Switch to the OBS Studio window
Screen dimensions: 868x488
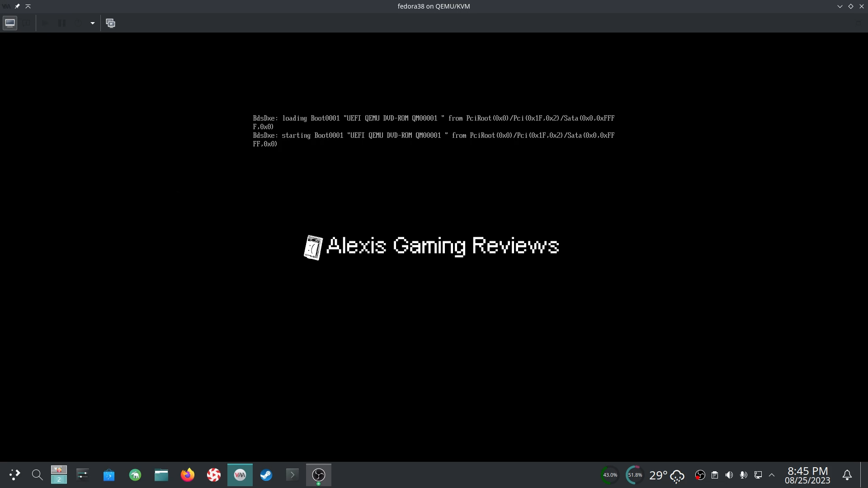click(319, 475)
